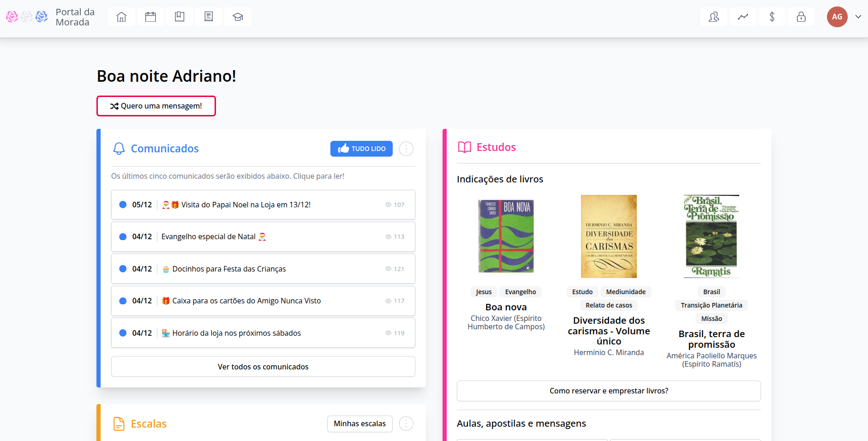The height and width of the screenshot is (441, 868).
Task: Open the trend chart icon in header
Action: [743, 17]
